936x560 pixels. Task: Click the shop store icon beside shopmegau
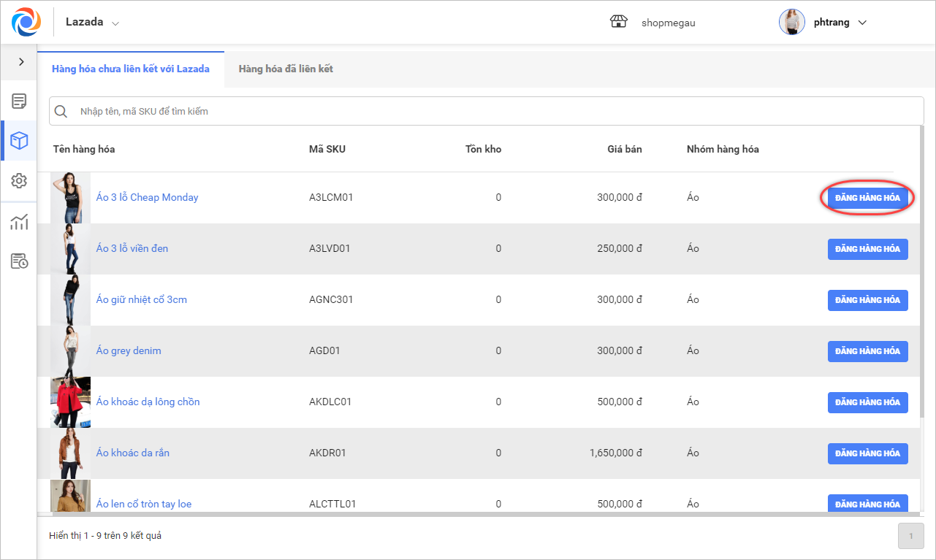point(618,22)
